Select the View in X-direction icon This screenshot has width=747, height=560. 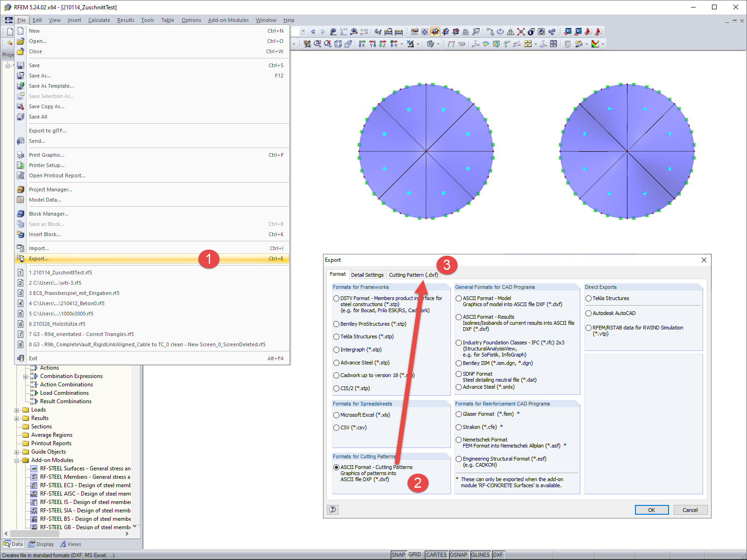click(x=362, y=44)
